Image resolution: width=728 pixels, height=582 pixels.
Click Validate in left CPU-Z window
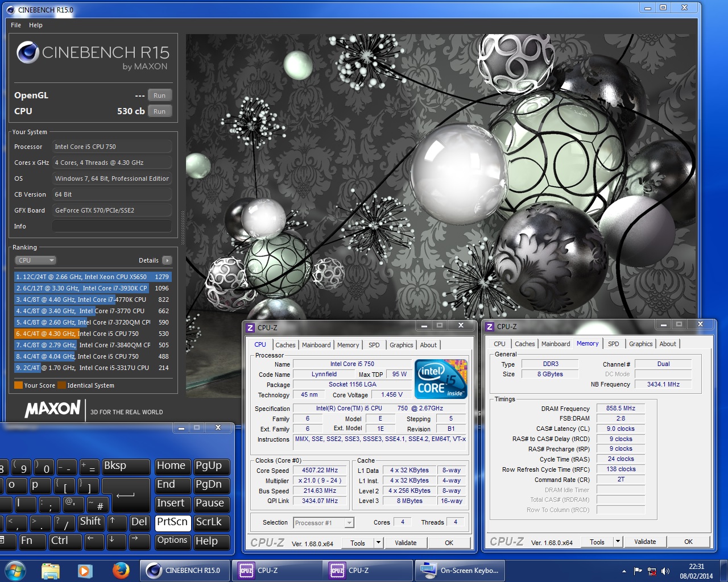click(x=406, y=543)
